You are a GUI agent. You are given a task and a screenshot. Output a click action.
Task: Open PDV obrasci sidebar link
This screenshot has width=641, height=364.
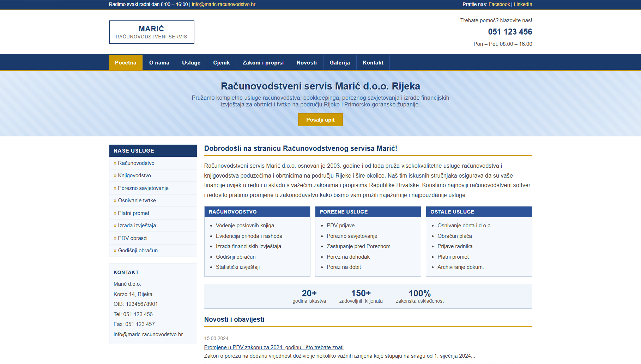pos(153,238)
